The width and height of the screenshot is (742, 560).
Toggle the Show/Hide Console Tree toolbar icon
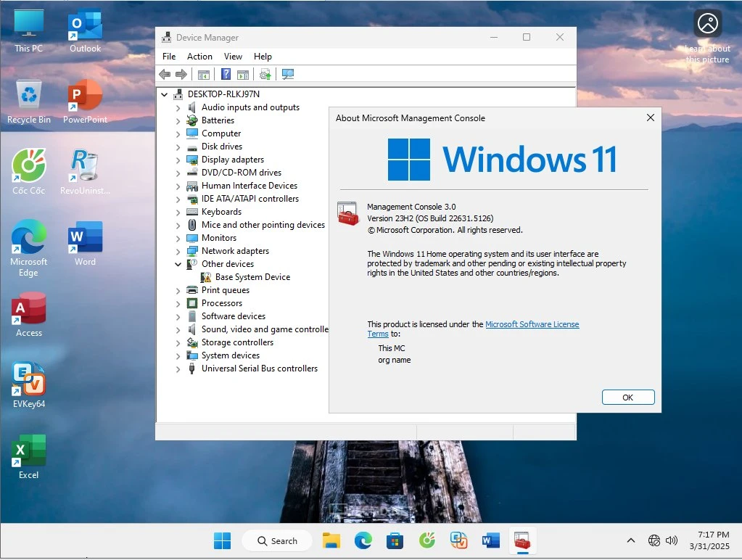tap(204, 74)
